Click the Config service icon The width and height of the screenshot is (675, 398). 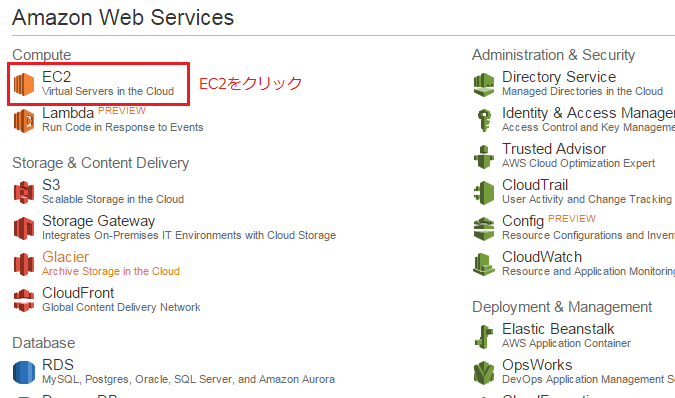484,228
